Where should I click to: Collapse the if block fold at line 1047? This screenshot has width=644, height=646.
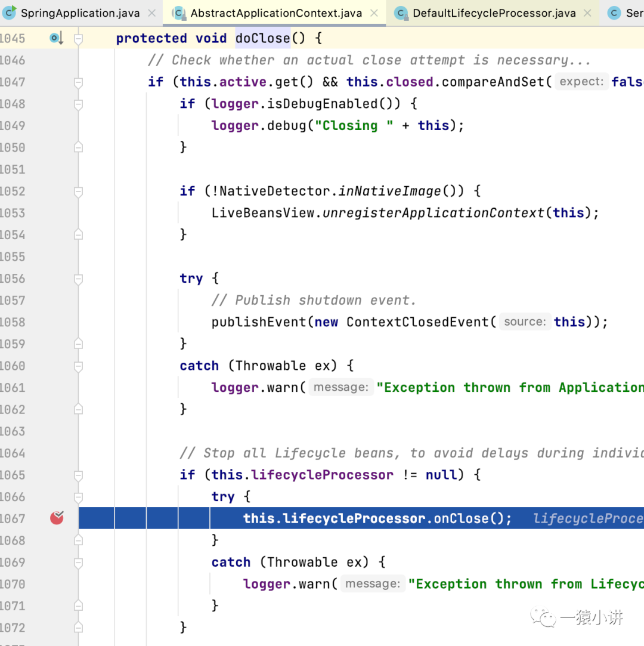[x=78, y=82]
